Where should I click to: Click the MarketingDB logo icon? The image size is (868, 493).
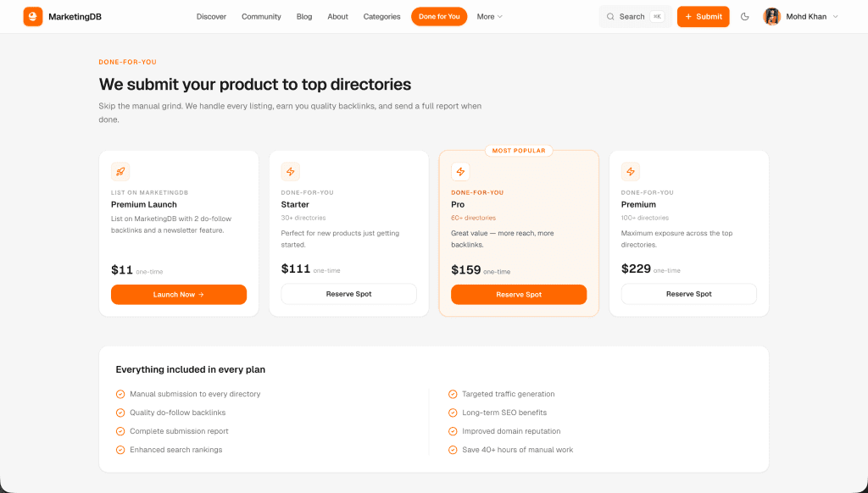coord(33,16)
